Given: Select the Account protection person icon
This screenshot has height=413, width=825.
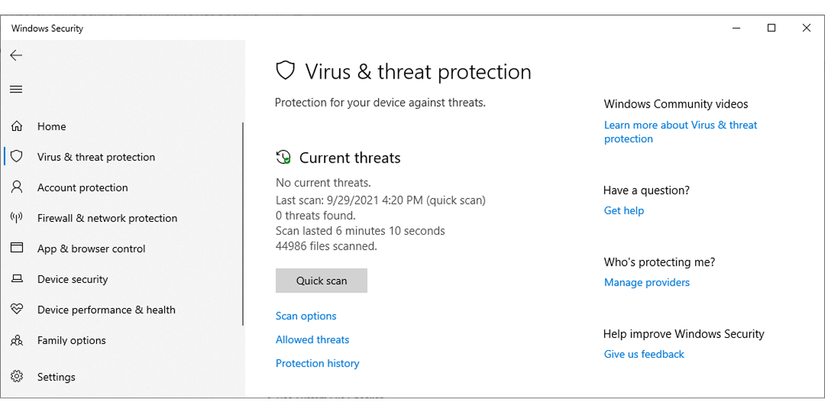Looking at the screenshot, I should 17,187.
